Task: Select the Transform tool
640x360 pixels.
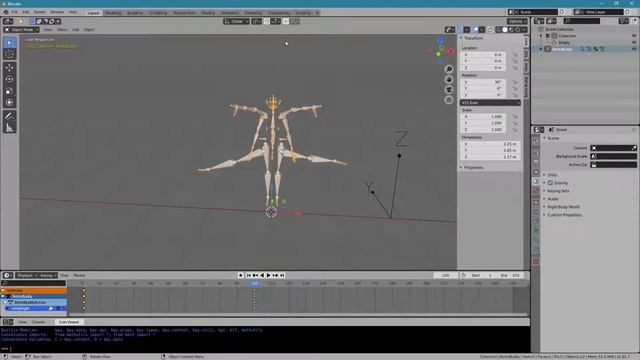Action: click(x=10, y=102)
